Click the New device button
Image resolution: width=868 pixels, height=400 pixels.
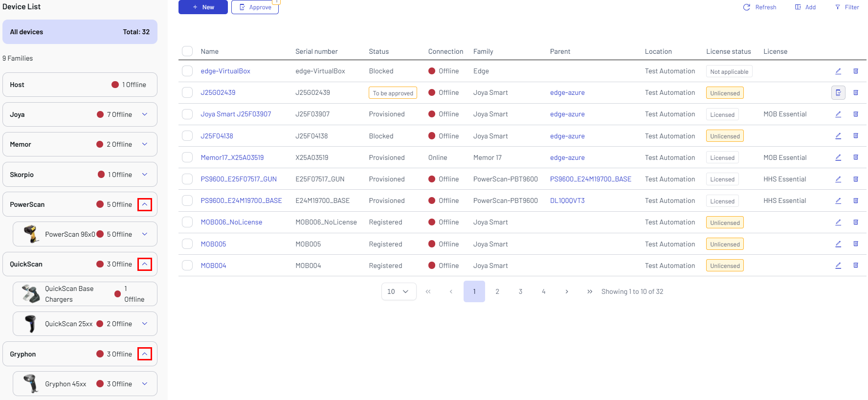pyautogui.click(x=203, y=7)
